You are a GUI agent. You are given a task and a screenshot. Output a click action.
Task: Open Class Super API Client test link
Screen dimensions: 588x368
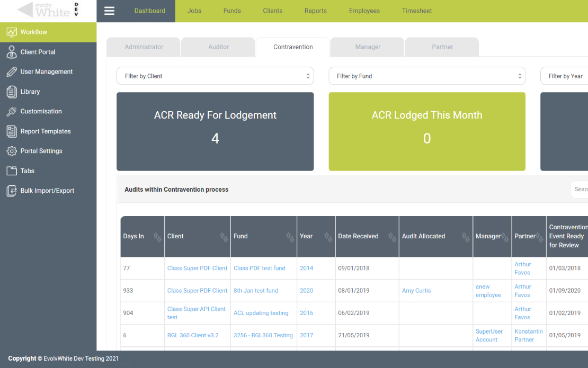[197, 313]
